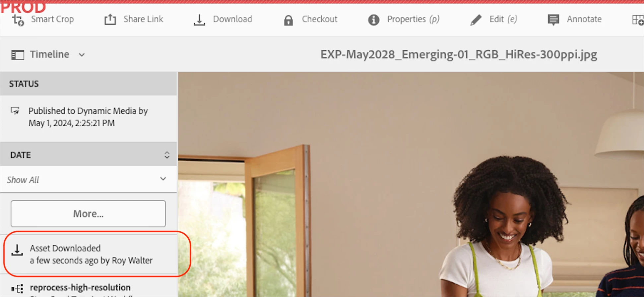
Task: Click the Checkout lock icon
Action: [289, 20]
